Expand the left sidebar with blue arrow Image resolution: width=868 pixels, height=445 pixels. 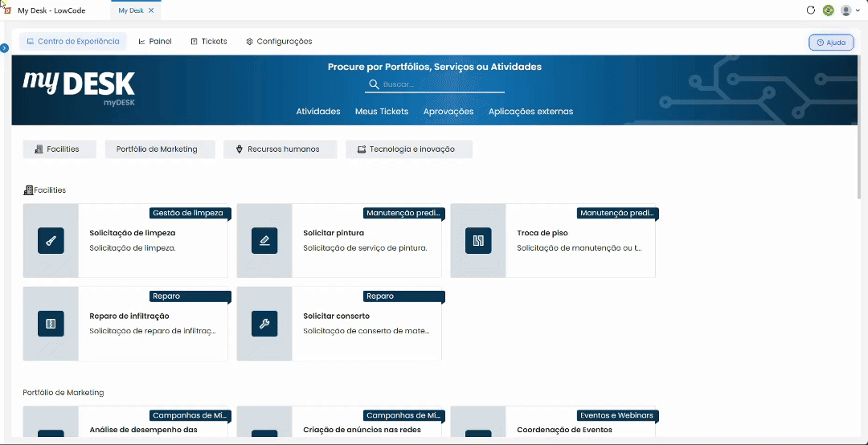[5, 48]
